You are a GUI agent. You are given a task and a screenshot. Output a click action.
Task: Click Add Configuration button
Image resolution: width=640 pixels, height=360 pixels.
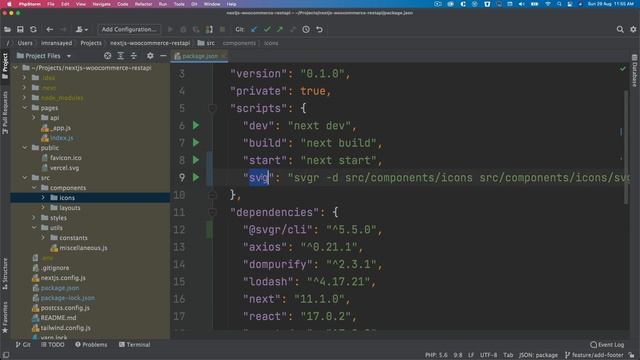(x=129, y=29)
